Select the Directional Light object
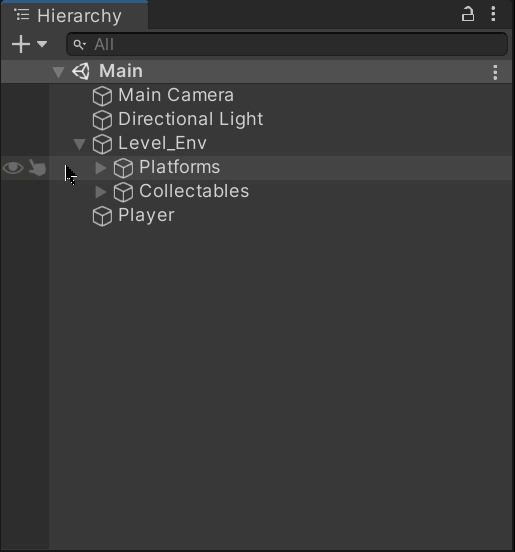 [190, 119]
